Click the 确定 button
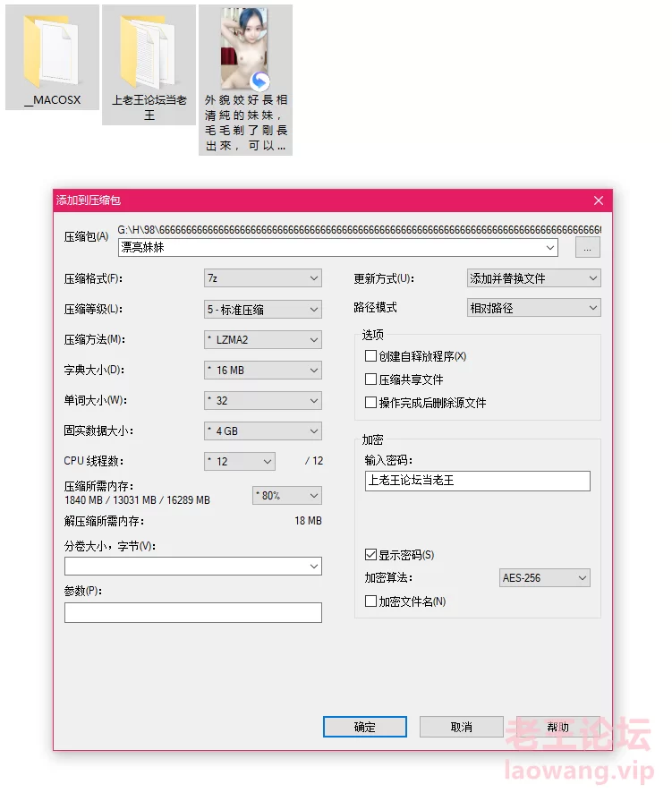This screenshot has height=793, width=672. pos(365,727)
